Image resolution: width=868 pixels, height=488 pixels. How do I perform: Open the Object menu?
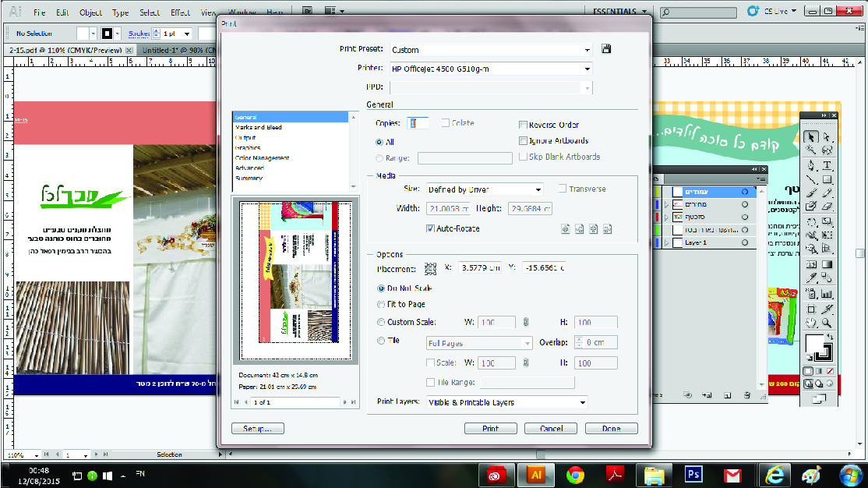[90, 12]
